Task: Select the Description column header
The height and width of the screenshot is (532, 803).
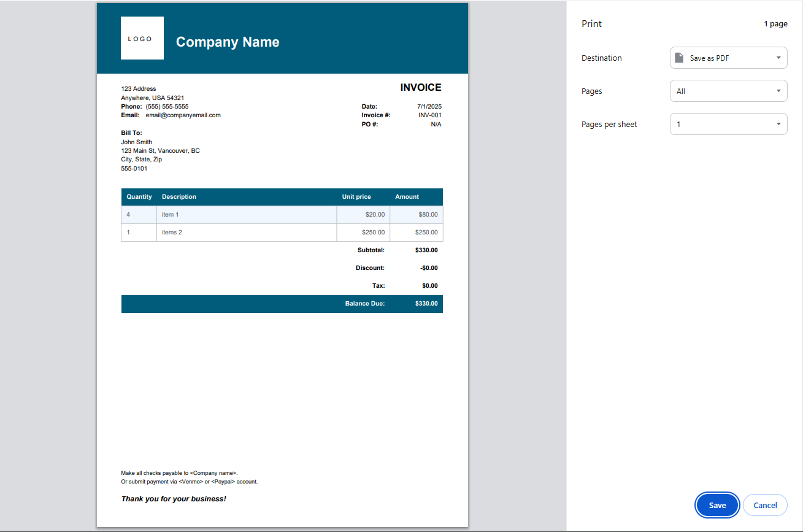Action: pyautogui.click(x=179, y=197)
